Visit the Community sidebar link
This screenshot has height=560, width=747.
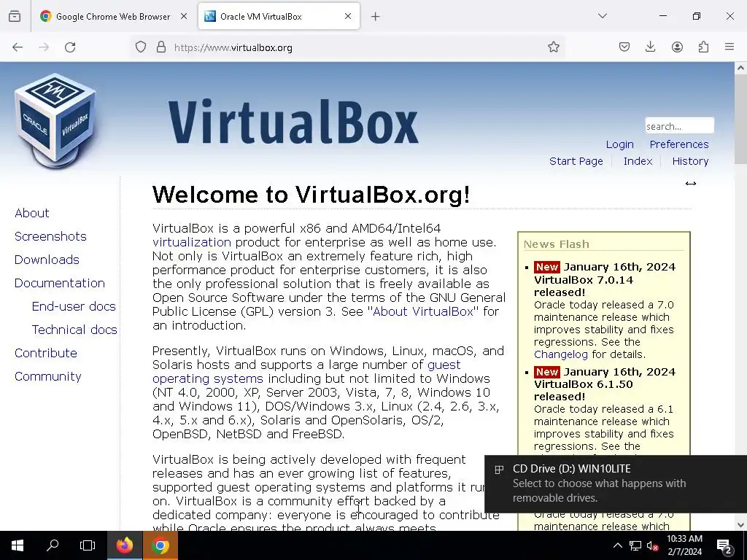click(x=47, y=376)
